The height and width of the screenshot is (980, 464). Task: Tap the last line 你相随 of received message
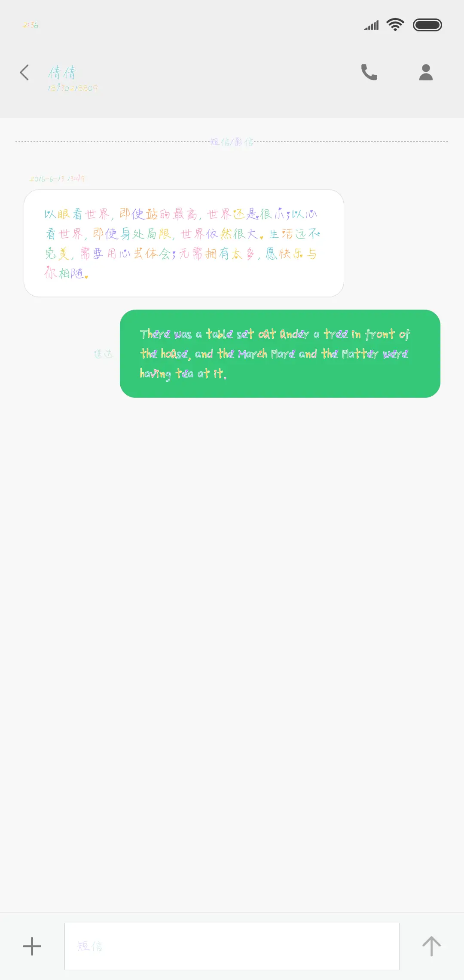tap(66, 273)
